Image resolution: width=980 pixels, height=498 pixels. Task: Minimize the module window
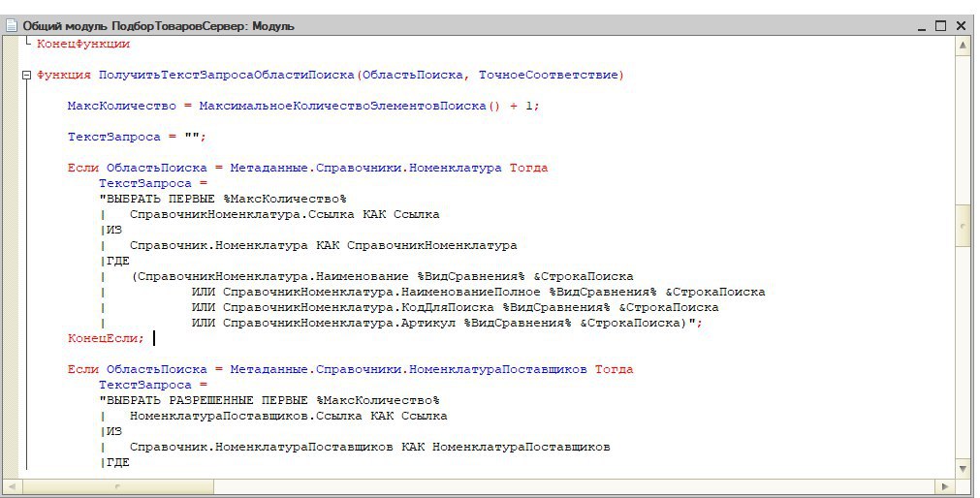tap(923, 26)
